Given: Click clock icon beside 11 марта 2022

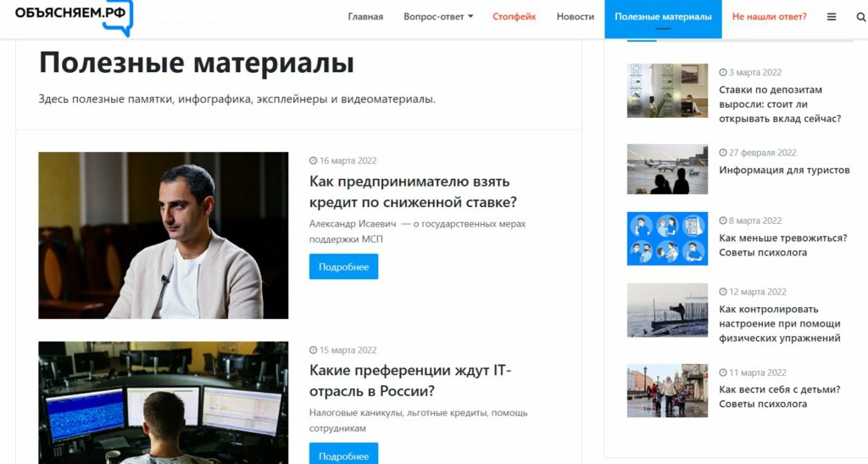Looking at the screenshot, I should [723, 372].
